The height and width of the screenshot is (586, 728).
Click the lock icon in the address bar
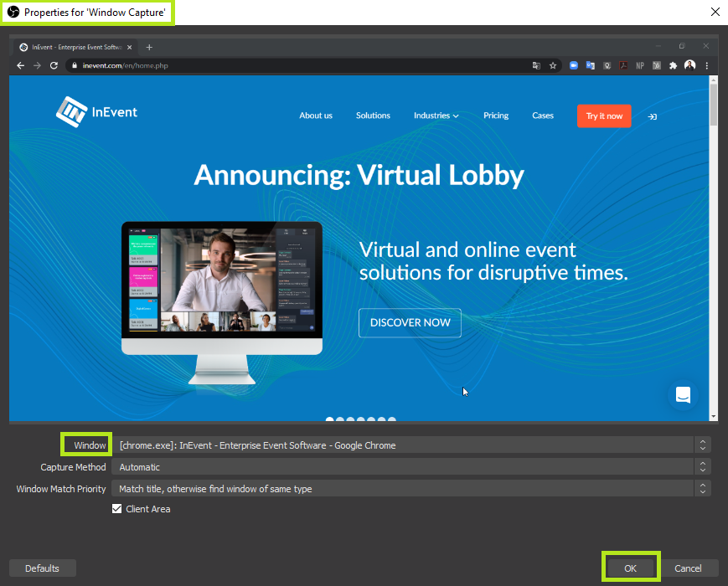click(75, 65)
